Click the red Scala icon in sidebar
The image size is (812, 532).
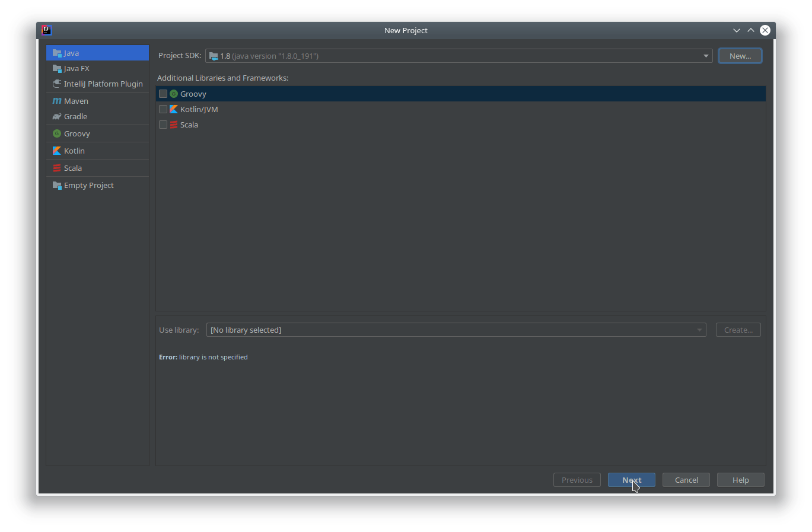57,168
